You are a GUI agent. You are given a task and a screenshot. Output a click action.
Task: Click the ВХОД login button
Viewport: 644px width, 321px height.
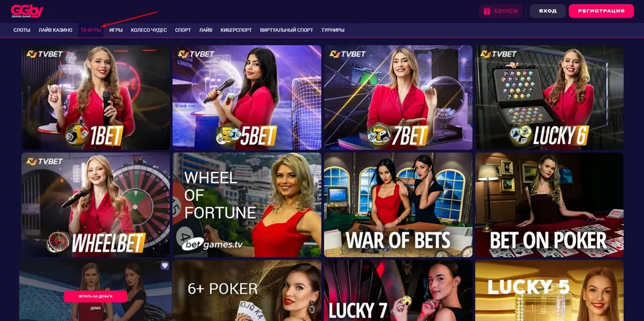548,11
